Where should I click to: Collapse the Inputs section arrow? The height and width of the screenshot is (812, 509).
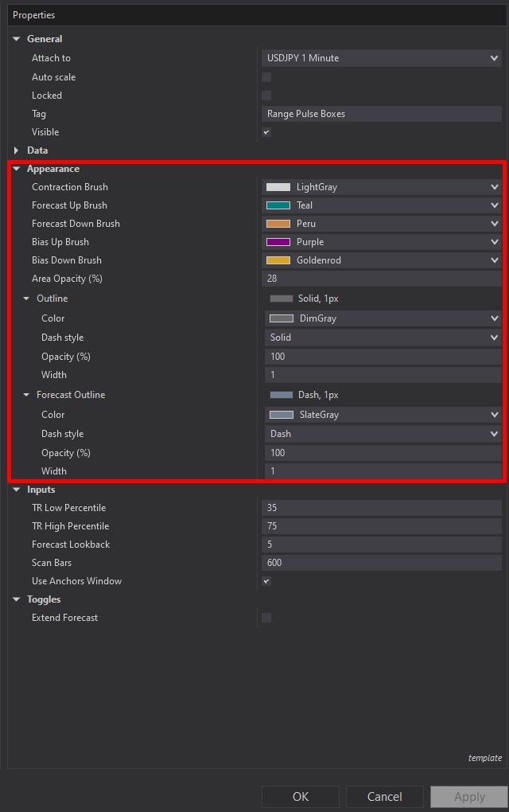tap(17, 490)
